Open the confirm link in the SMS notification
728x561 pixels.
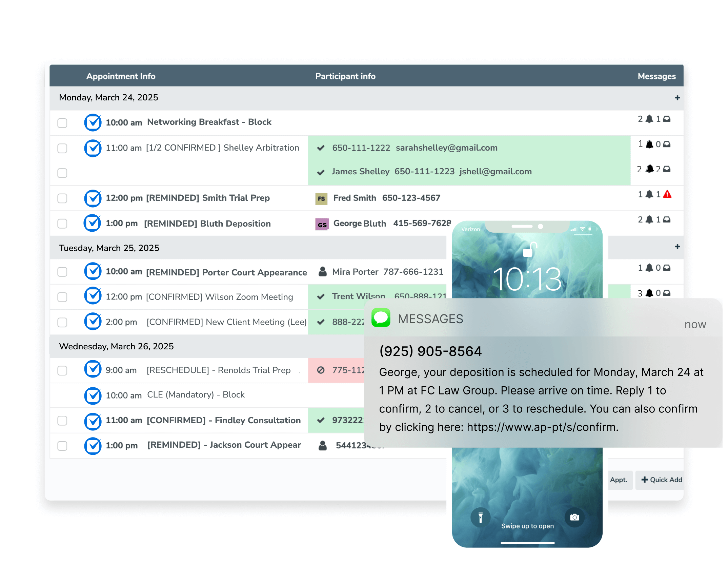(x=542, y=427)
